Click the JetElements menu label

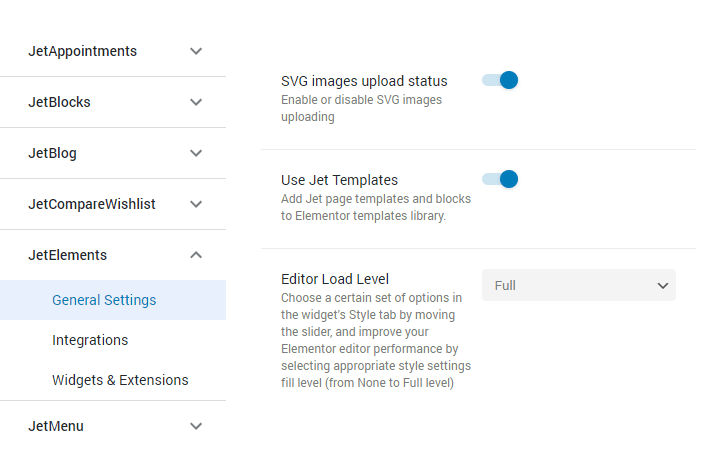[x=67, y=255]
